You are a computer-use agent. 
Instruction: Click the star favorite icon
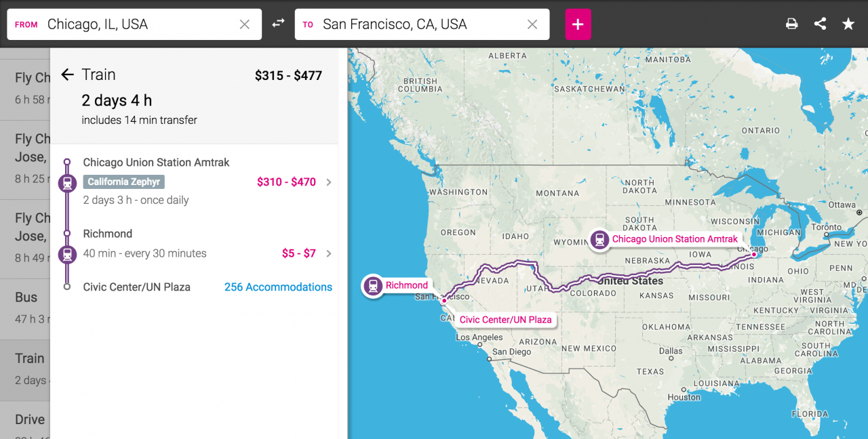click(x=848, y=24)
